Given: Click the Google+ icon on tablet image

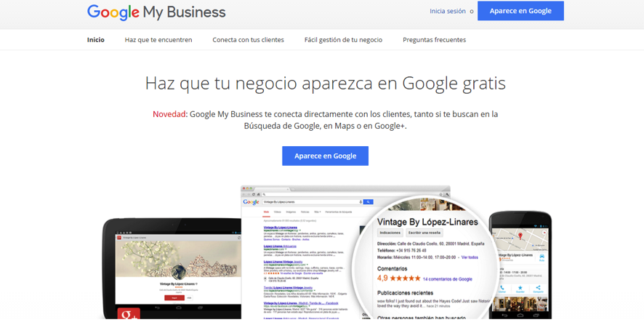Looking at the screenshot, I should click(129, 313).
